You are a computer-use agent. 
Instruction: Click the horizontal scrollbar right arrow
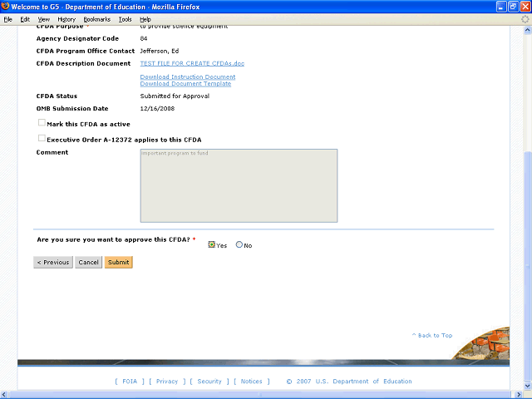519,395
